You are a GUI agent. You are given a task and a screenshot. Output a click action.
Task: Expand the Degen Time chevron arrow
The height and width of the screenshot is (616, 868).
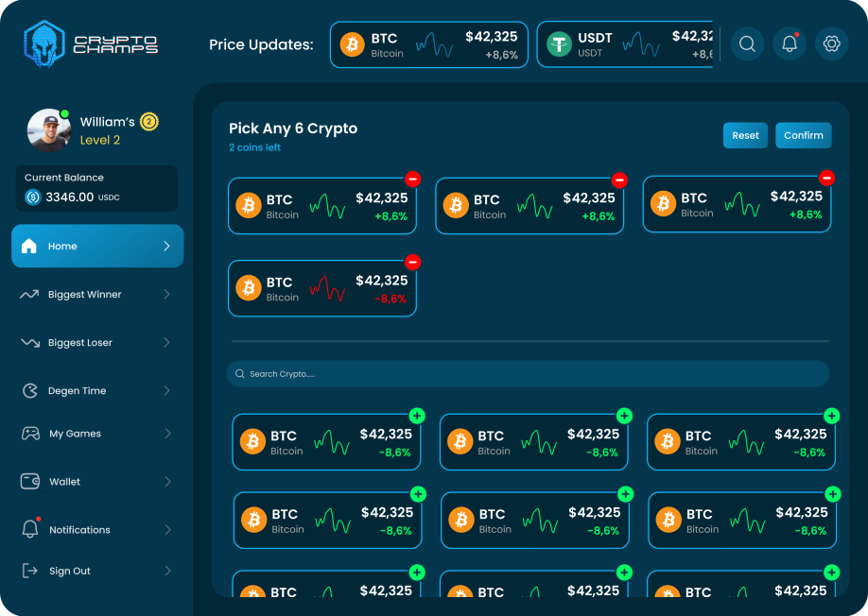tap(166, 391)
